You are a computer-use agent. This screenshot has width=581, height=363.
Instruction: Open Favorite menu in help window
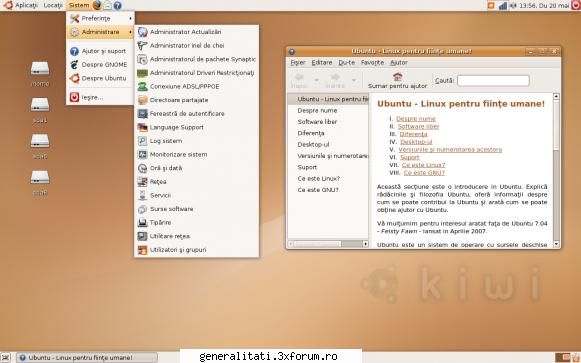pos(372,63)
